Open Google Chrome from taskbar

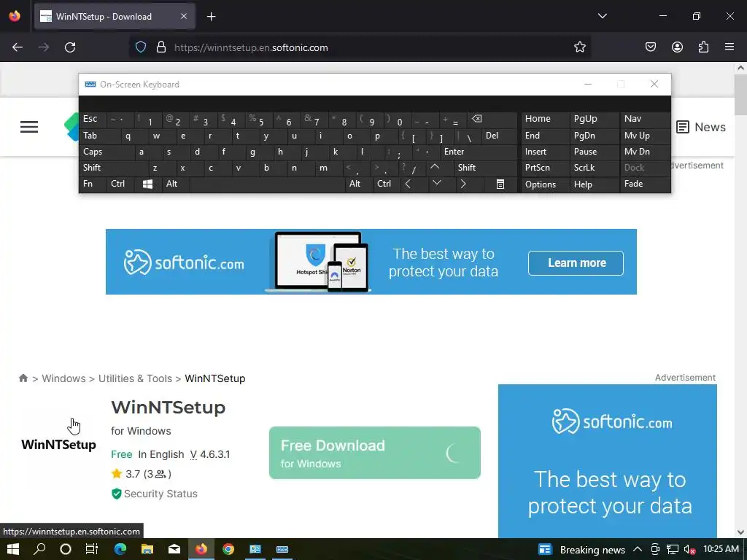click(x=228, y=549)
